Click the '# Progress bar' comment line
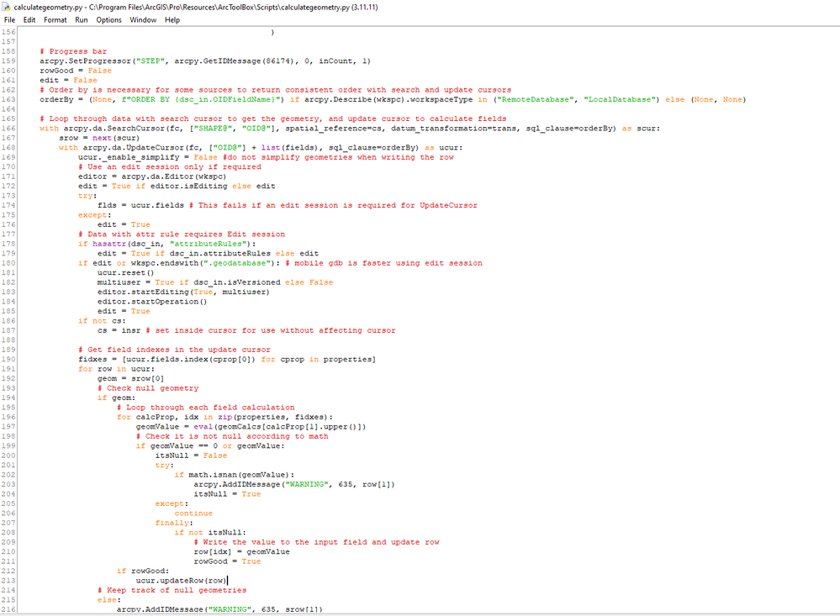The height and width of the screenshot is (616, 840). (73, 51)
